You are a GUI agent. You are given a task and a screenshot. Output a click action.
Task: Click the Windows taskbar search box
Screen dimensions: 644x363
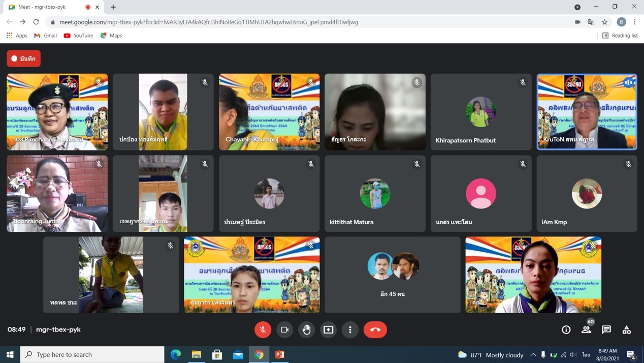tap(92, 354)
